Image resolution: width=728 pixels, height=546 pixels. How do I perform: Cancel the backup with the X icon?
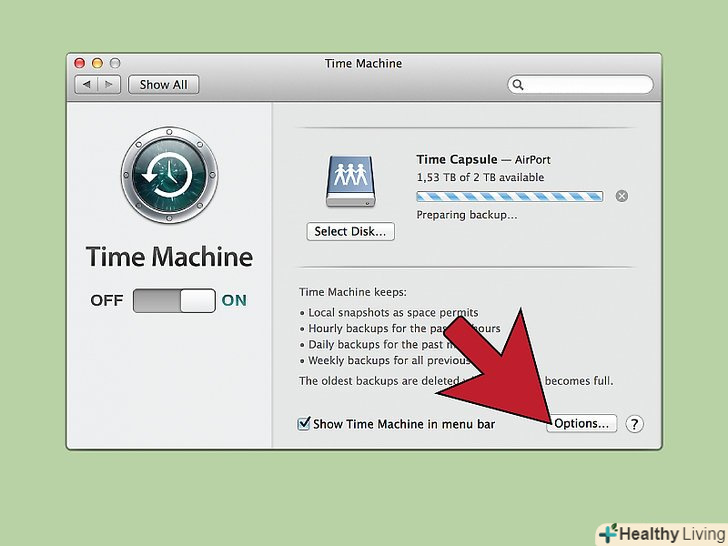(x=622, y=196)
